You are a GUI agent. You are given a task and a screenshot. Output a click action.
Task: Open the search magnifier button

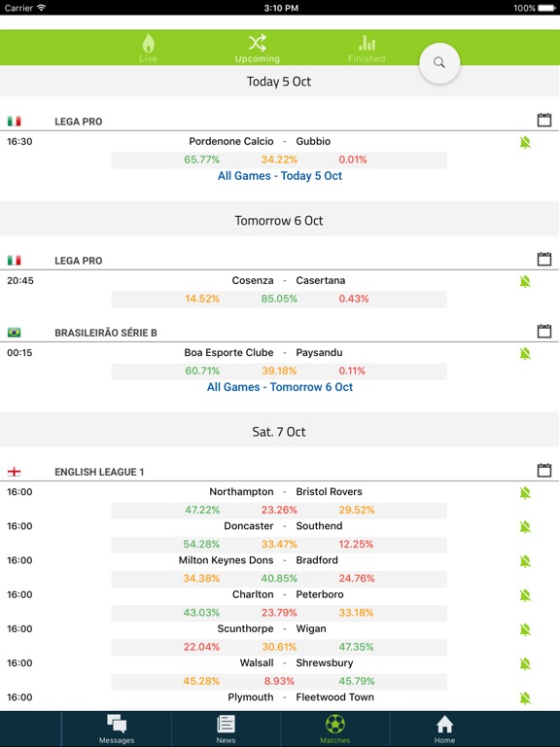pyautogui.click(x=439, y=63)
